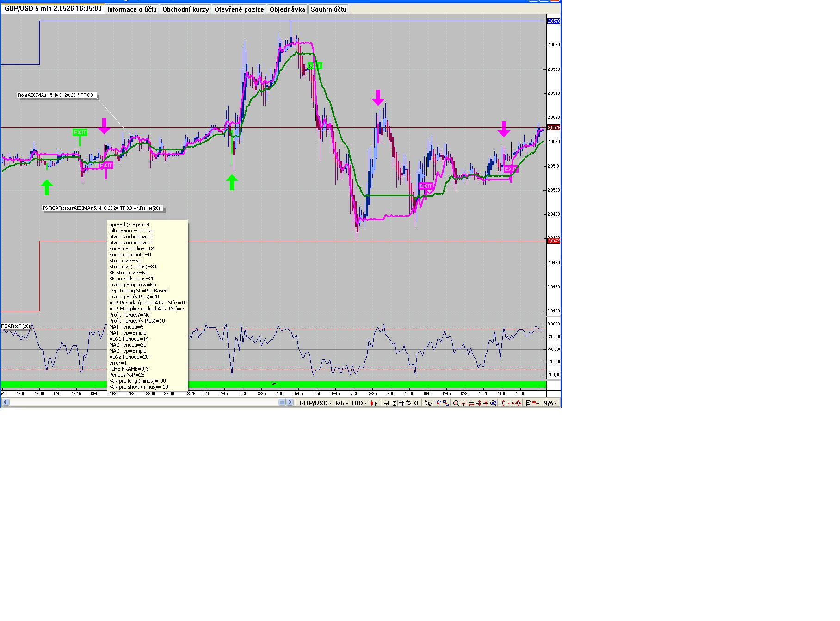Click the reset zoom globe icon
Image resolution: width=840 pixels, height=621 pixels.
[494, 403]
